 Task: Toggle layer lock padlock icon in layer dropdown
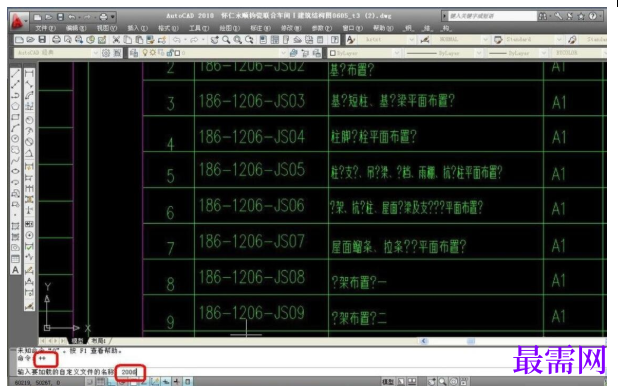coord(170,53)
